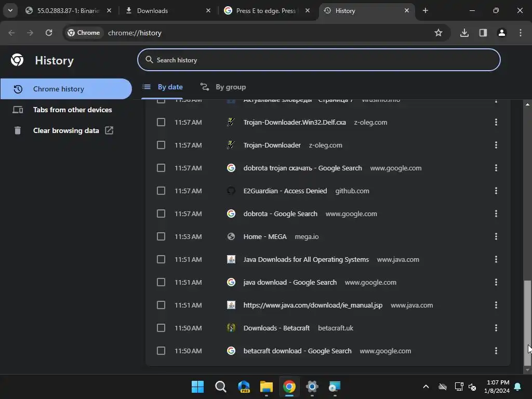Check the E2Guardian - Access Denied checkbox

coord(161,191)
